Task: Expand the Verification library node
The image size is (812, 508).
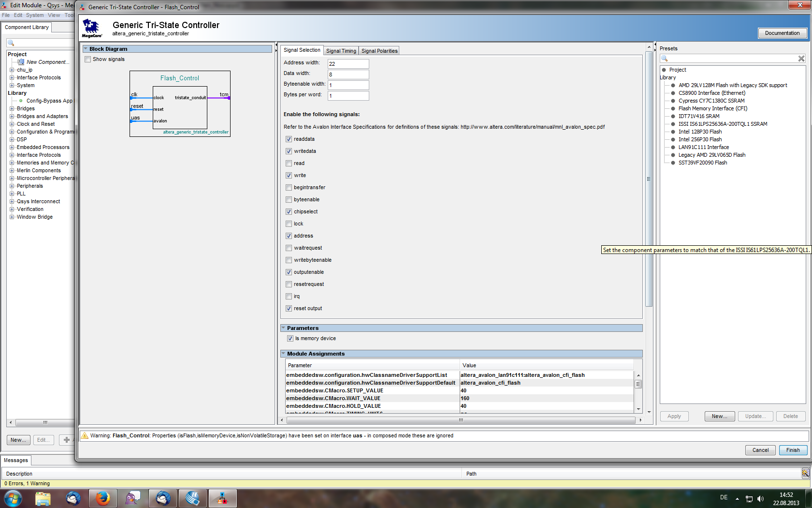Action: (x=12, y=209)
